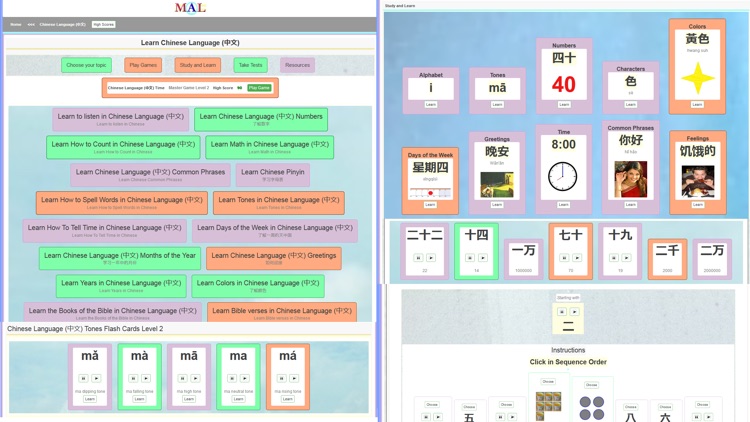Pause audio on the 七十 number card
The height and width of the screenshot is (422, 750).
click(x=564, y=257)
